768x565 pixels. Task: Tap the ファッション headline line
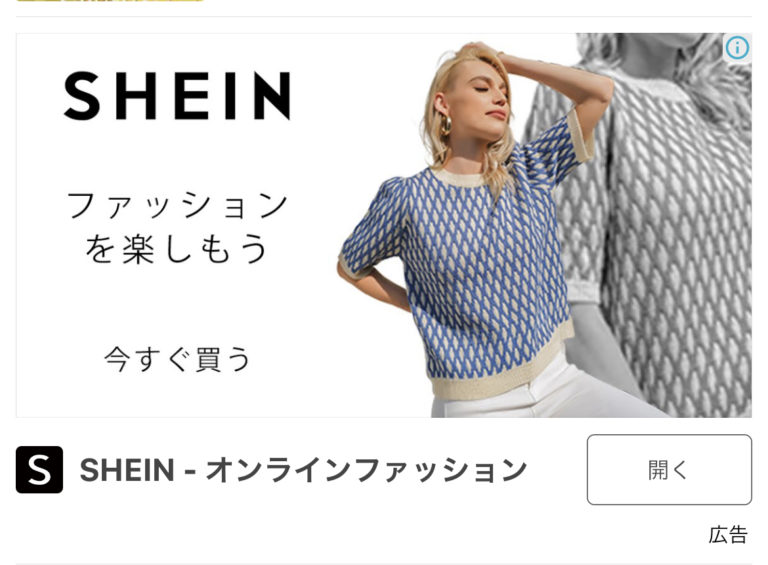(177, 205)
